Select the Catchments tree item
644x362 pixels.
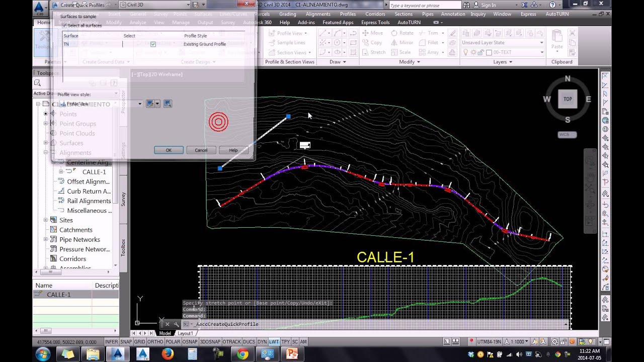[x=76, y=230]
